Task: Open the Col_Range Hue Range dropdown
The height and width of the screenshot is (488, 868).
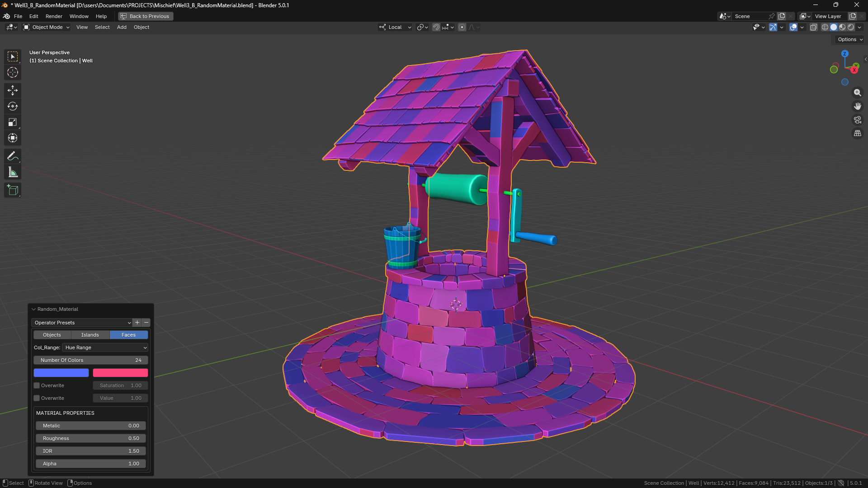Action: (105, 347)
